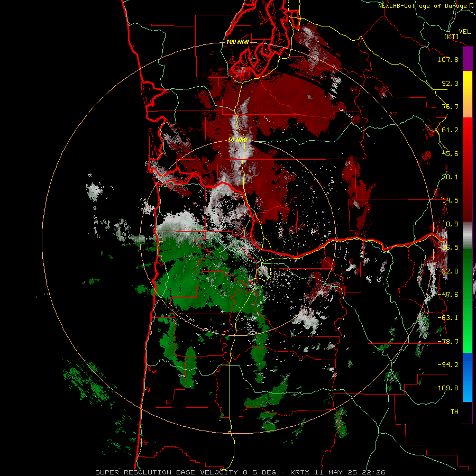Select the -63.1 scale value
This screenshot has width=476, height=476.
point(448,317)
